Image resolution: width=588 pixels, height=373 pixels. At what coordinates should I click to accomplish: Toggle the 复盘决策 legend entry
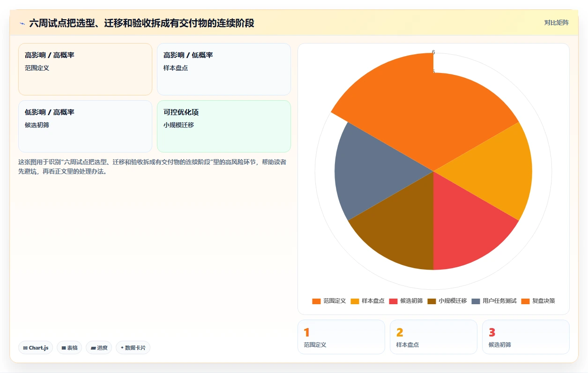pyautogui.click(x=538, y=301)
